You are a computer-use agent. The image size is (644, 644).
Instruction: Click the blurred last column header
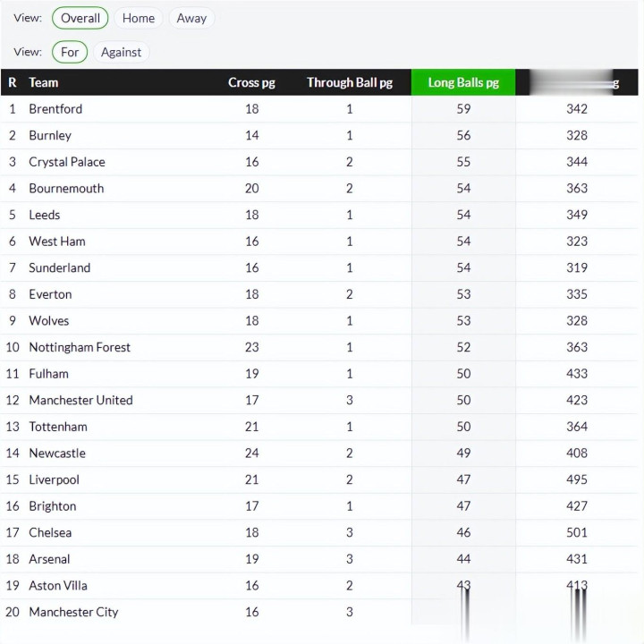(x=577, y=82)
